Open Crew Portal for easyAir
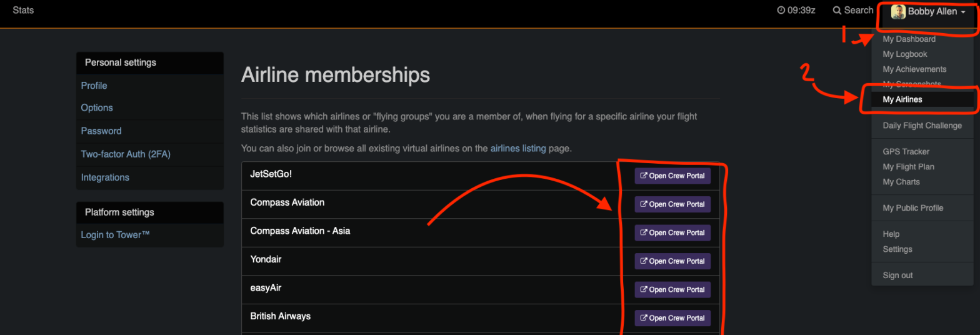This screenshot has width=980, height=335. click(x=672, y=290)
